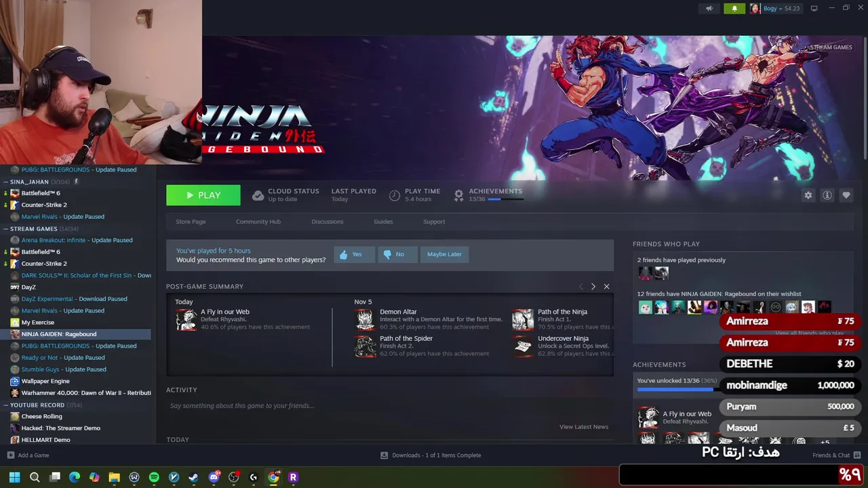Screen dimensions: 868x488
Task: Open the green notifications bell
Action: 734,9
